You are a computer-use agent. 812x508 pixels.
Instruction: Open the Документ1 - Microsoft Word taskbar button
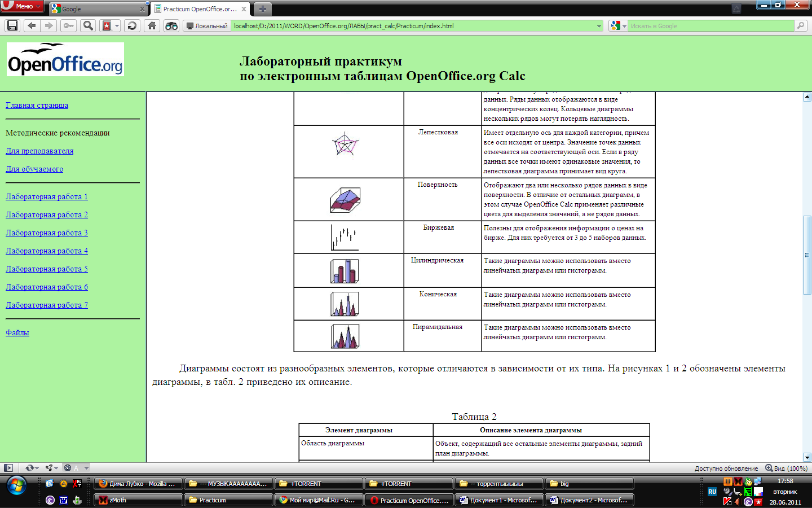[500, 500]
